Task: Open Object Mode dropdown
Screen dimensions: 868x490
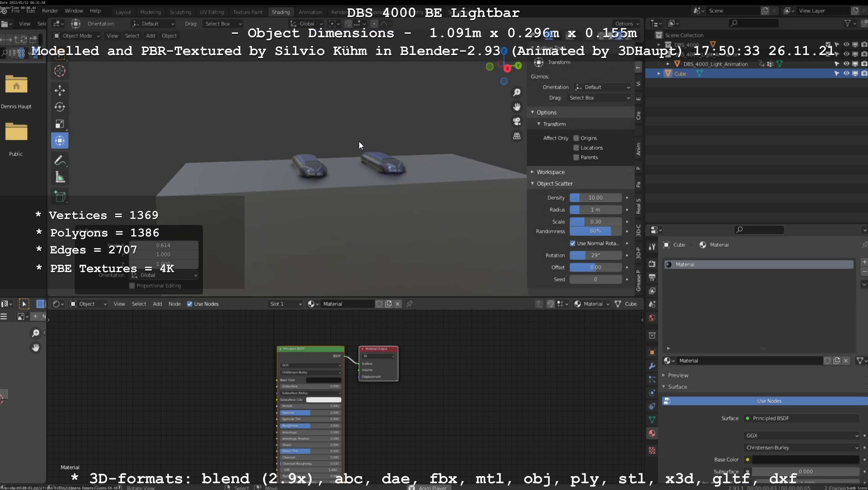Action: [77, 36]
